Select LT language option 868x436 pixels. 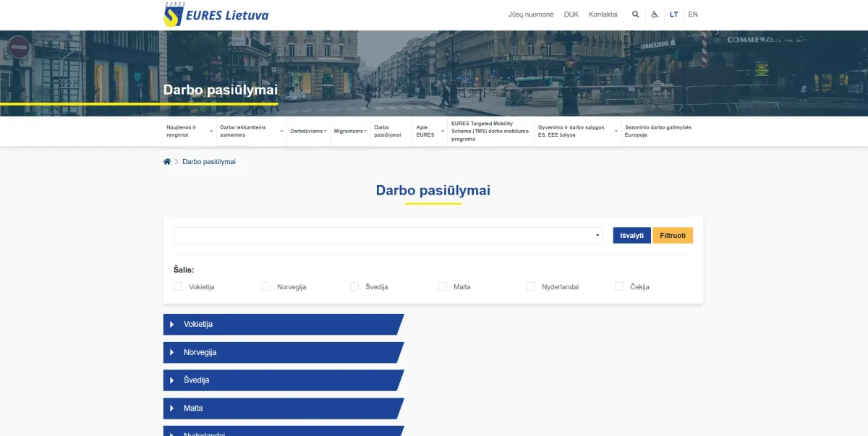[673, 14]
